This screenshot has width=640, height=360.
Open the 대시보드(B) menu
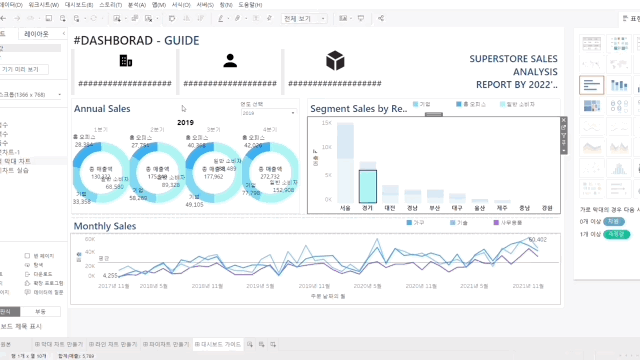pyautogui.click(x=79, y=5)
